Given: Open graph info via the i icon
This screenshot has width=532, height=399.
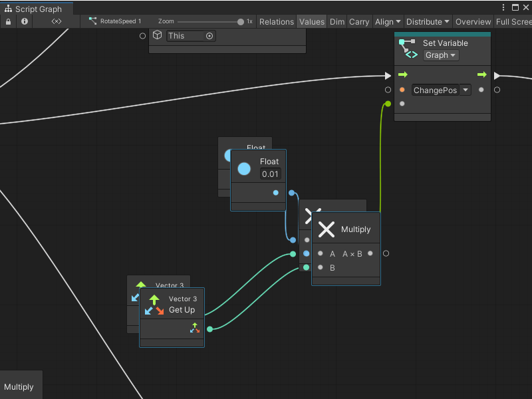Looking at the screenshot, I should click(x=24, y=21).
